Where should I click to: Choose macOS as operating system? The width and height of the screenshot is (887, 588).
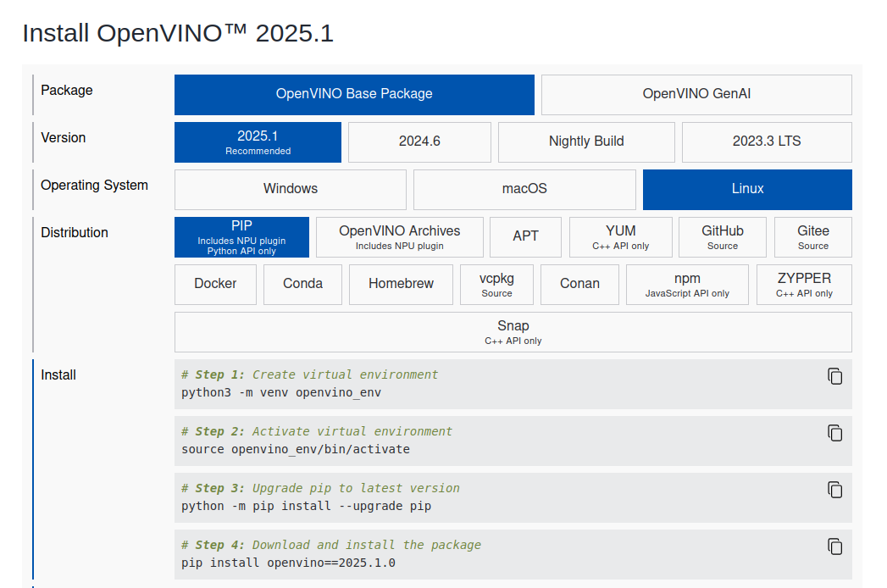pyautogui.click(x=524, y=190)
